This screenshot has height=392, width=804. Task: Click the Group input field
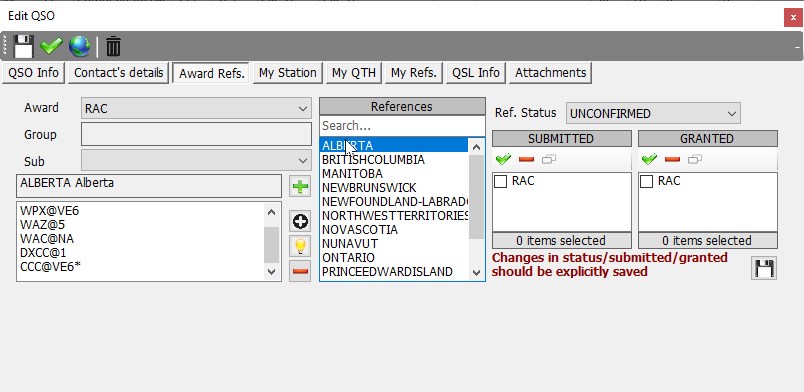196,134
